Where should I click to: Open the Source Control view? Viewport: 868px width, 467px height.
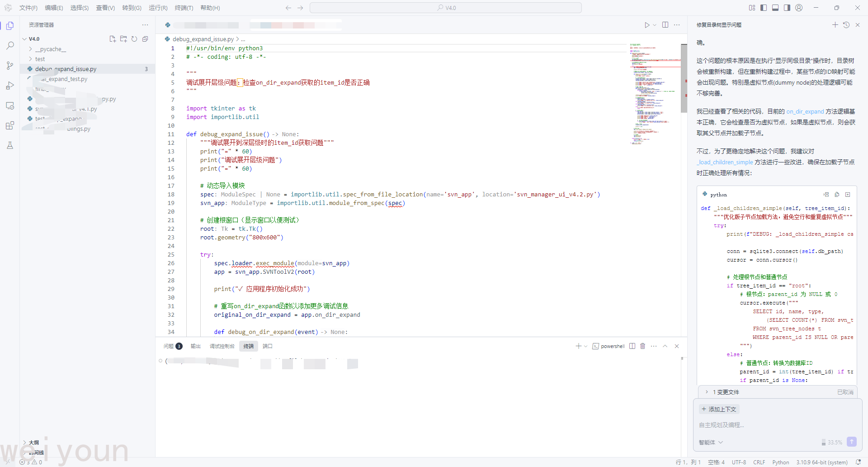tap(10, 66)
